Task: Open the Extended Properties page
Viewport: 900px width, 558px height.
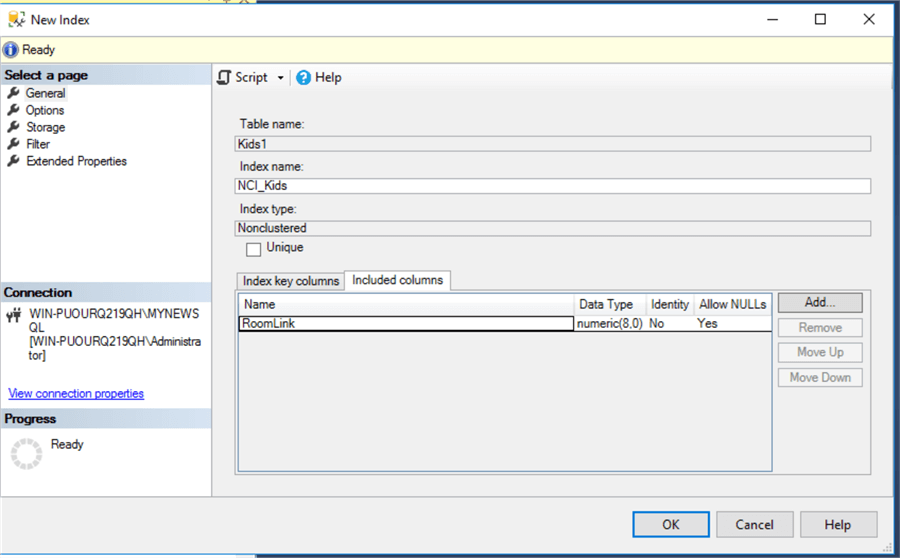Action: click(x=76, y=161)
